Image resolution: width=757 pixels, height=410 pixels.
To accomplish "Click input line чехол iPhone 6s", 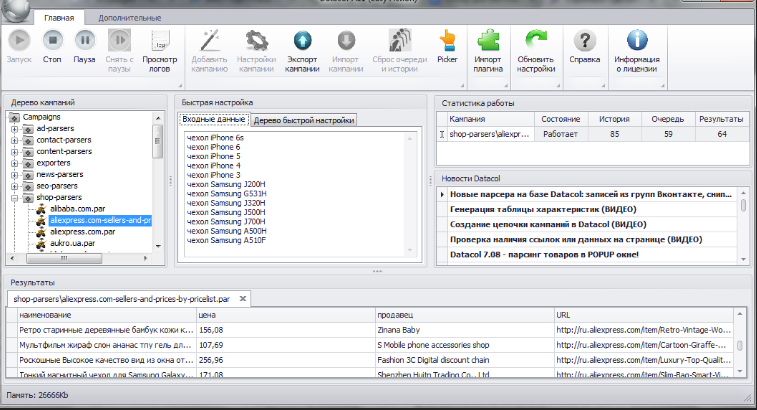I will tap(215, 138).
